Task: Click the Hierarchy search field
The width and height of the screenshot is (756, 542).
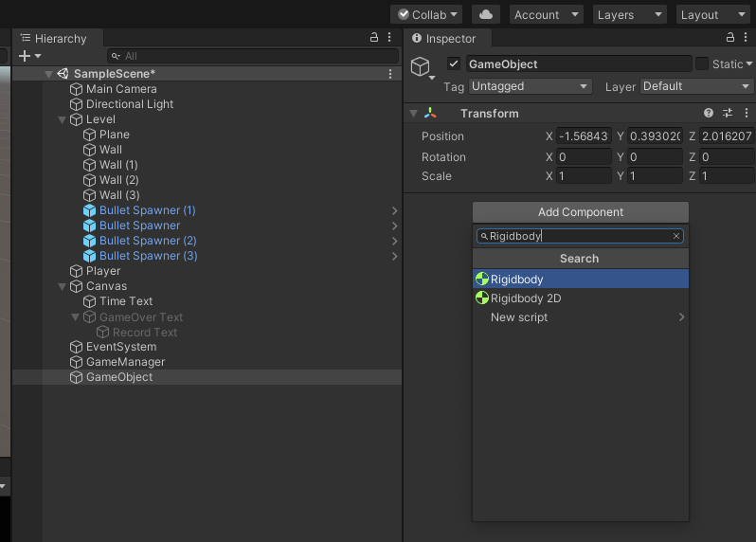Action: pos(253,56)
